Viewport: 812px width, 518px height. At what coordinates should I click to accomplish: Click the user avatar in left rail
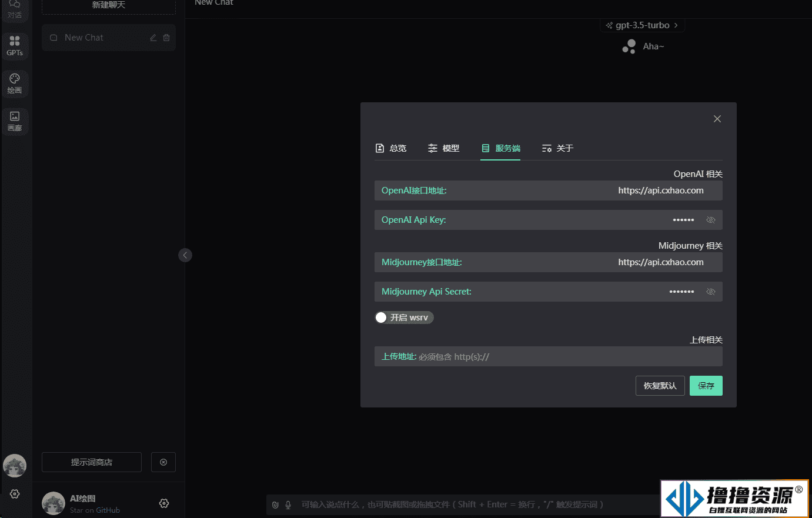(x=15, y=466)
